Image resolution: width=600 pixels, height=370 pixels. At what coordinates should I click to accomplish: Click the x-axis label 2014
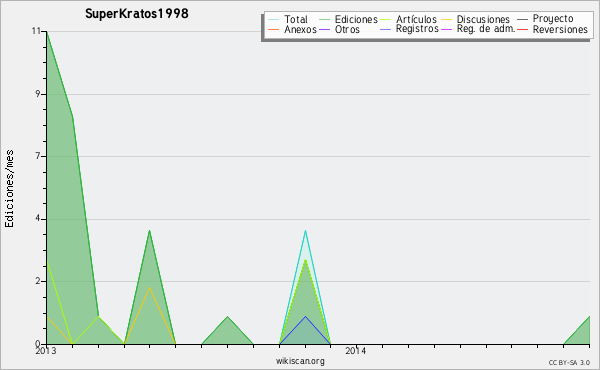(x=356, y=350)
